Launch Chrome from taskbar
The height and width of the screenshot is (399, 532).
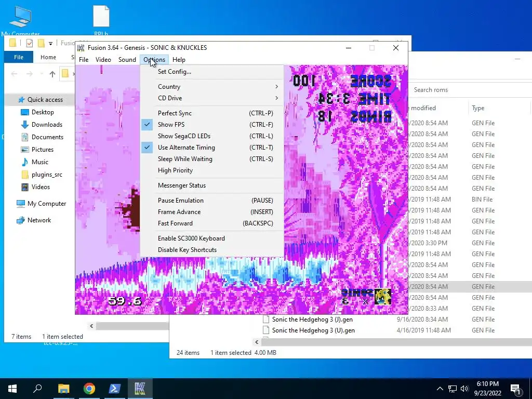click(89, 389)
